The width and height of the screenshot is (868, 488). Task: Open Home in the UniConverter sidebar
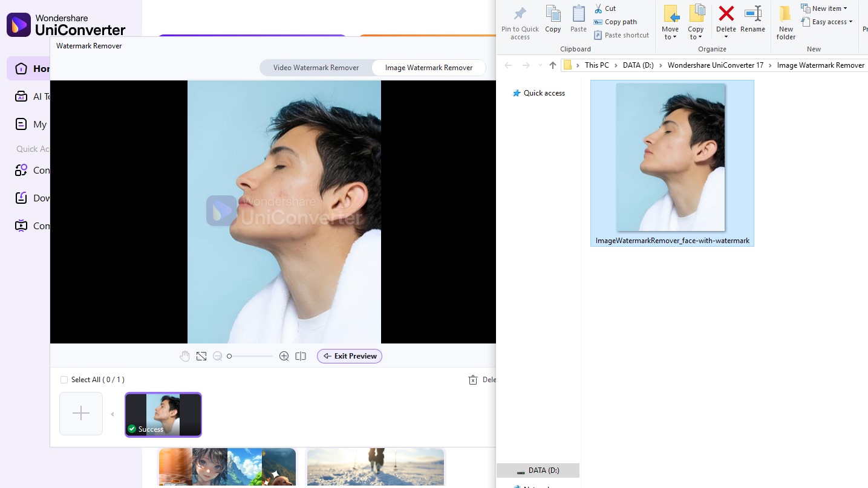28,68
